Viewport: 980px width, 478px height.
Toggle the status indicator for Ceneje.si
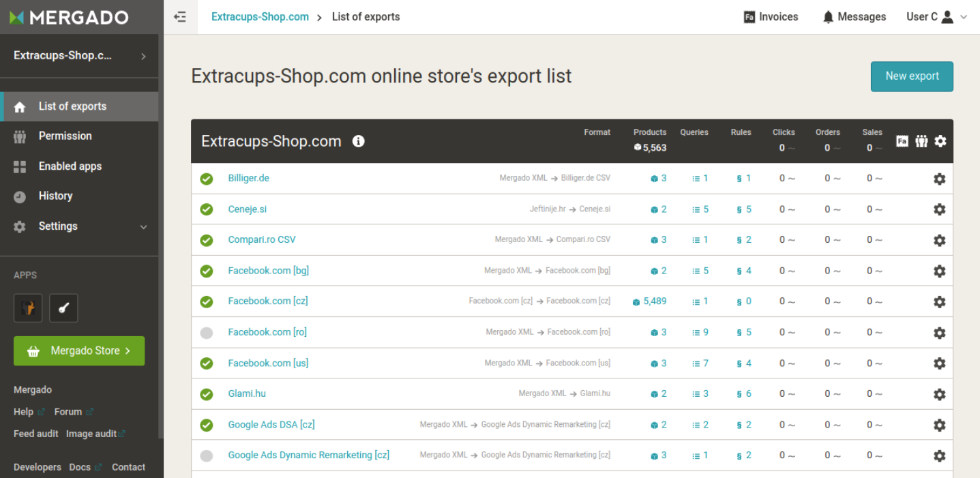[207, 209]
